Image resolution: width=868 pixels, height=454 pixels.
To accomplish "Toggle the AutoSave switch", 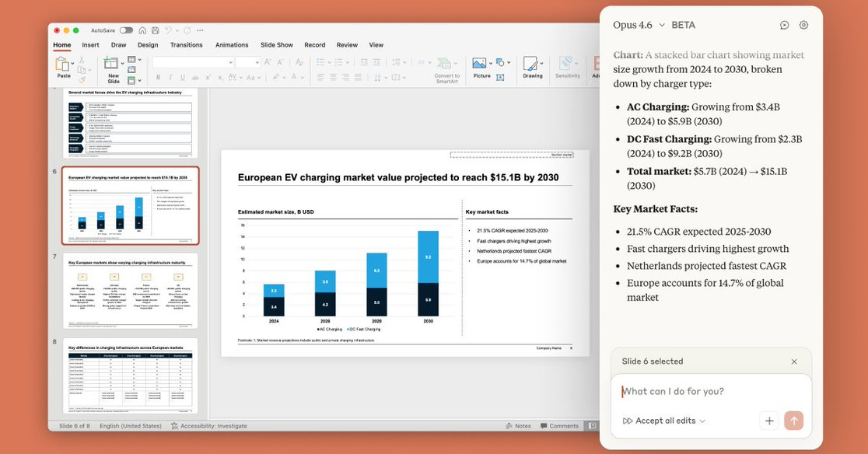I will 126,30.
